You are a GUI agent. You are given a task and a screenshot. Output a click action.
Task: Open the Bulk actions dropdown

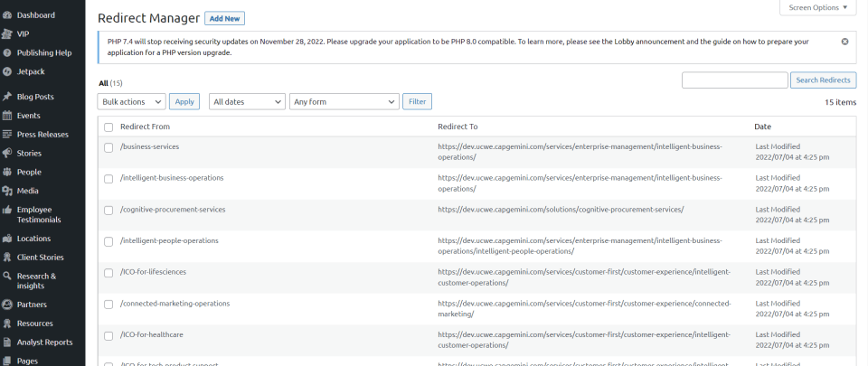pos(132,102)
